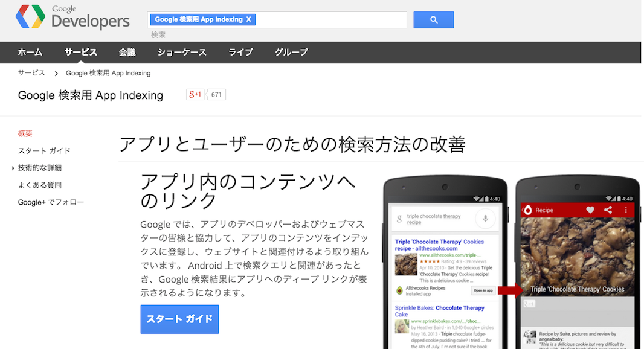Expand the 技術的な詳細 sidebar item
644x349 pixels.
(x=13, y=168)
